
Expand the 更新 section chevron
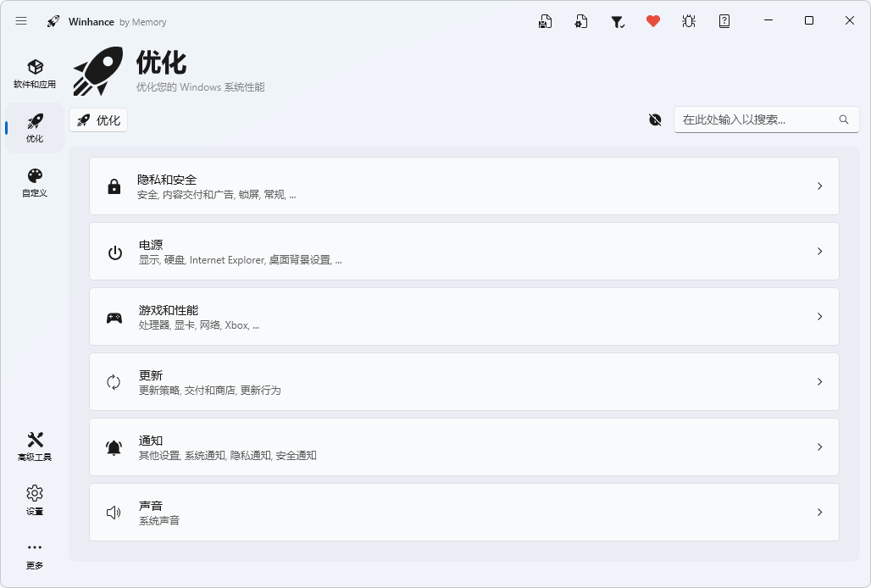[x=819, y=381]
